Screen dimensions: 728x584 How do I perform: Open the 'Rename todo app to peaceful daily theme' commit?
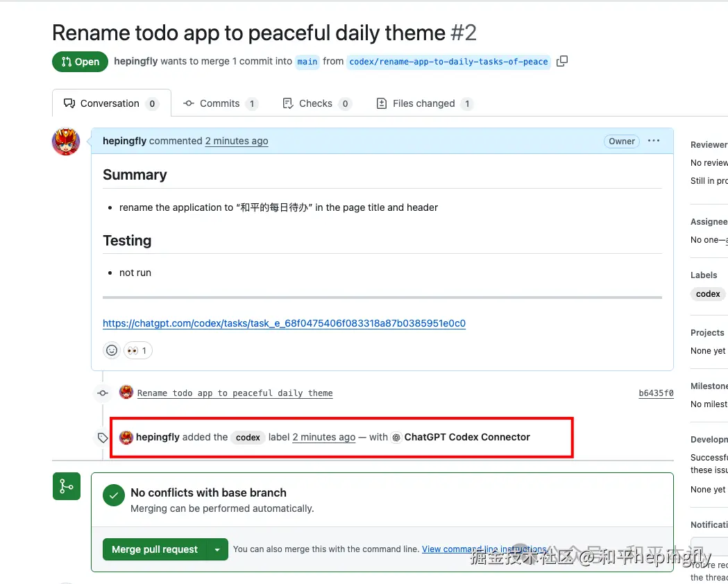click(x=235, y=393)
